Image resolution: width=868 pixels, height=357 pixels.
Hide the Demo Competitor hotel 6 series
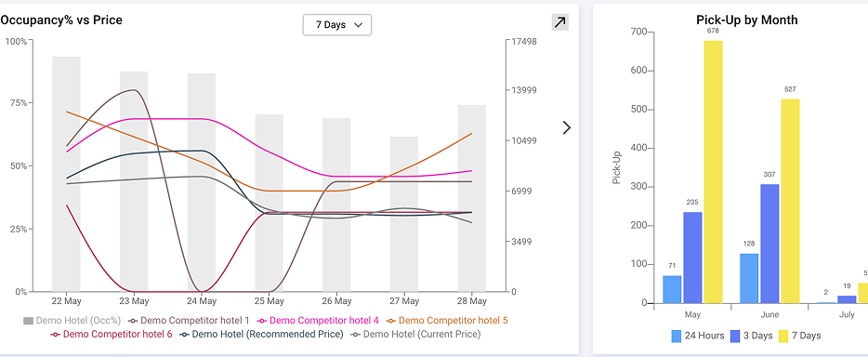click(x=112, y=335)
